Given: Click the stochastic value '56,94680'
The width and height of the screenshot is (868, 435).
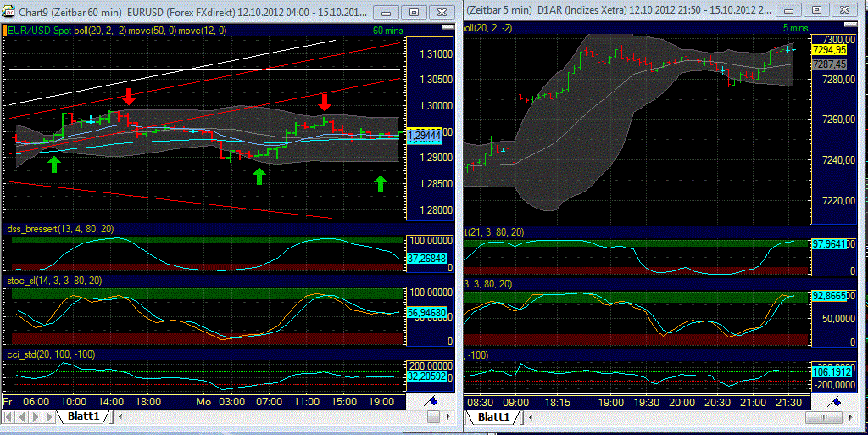Looking at the screenshot, I should [x=427, y=313].
